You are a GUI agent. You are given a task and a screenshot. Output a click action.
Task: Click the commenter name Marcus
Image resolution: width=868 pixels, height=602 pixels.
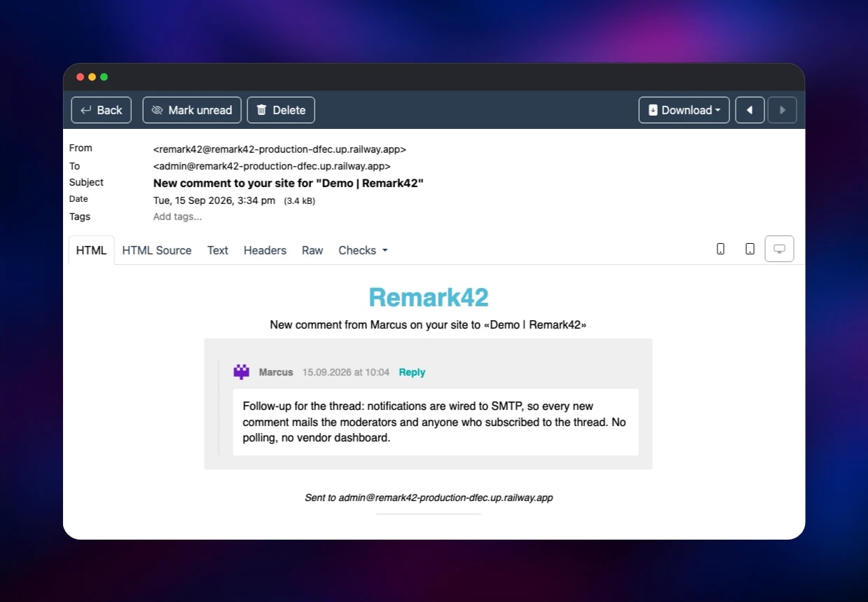point(276,372)
